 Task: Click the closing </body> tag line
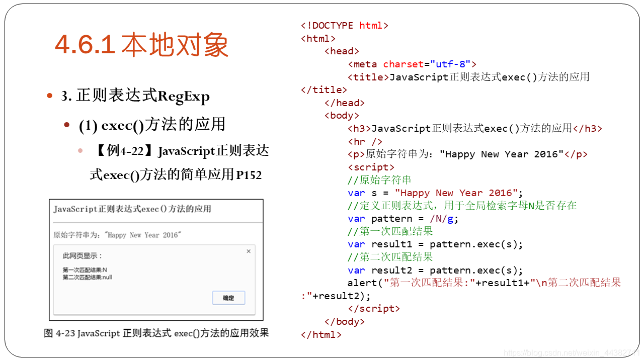(344, 321)
